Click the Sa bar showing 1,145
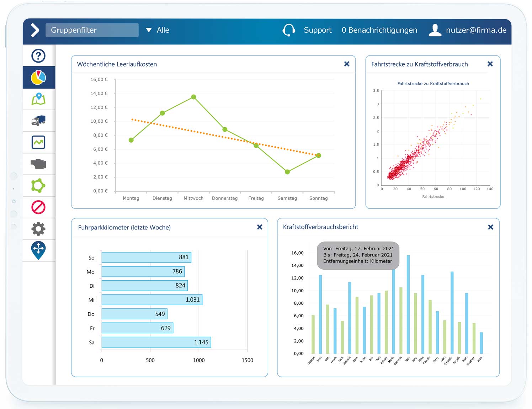Screen dimensions: 532x409 tap(156, 342)
